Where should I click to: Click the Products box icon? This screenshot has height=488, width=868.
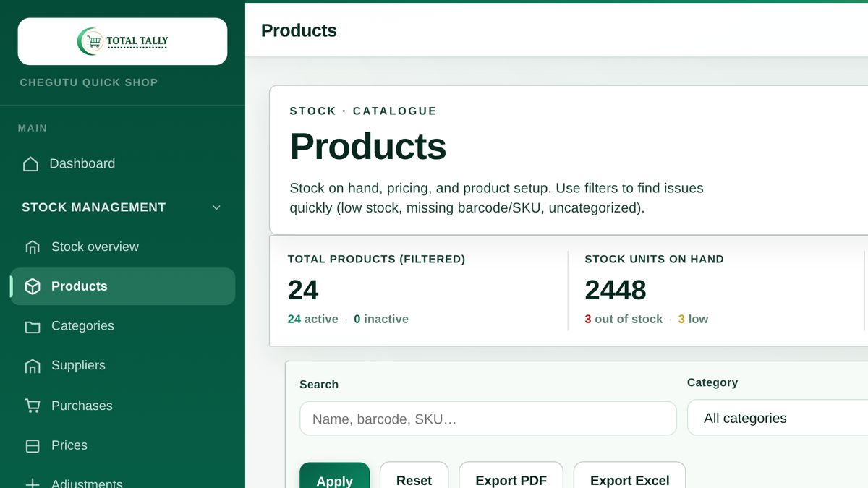tap(33, 286)
